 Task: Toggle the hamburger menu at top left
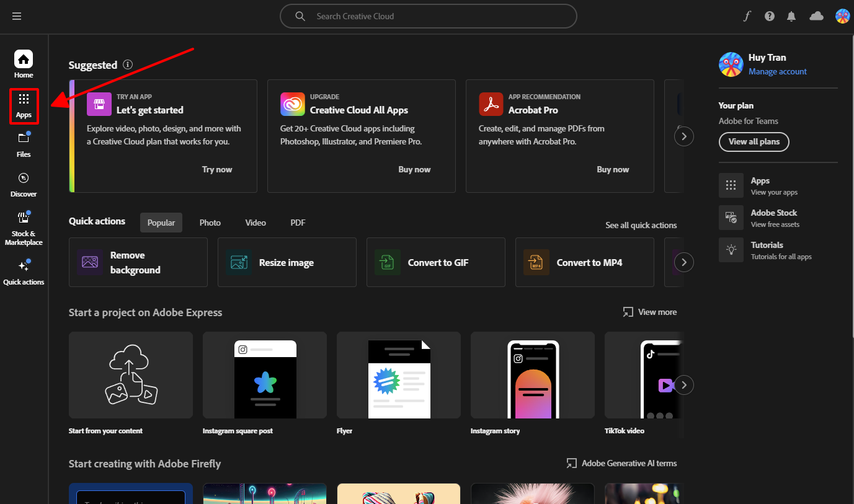tap(17, 17)
